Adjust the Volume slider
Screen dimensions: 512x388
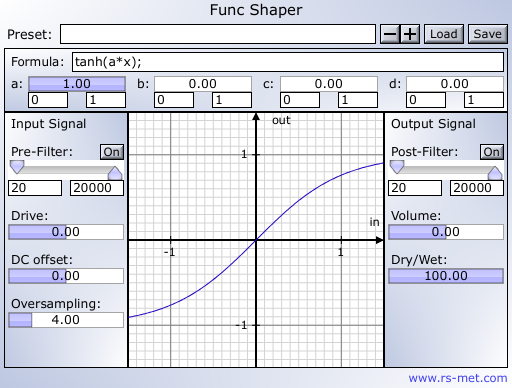(446, 232)
